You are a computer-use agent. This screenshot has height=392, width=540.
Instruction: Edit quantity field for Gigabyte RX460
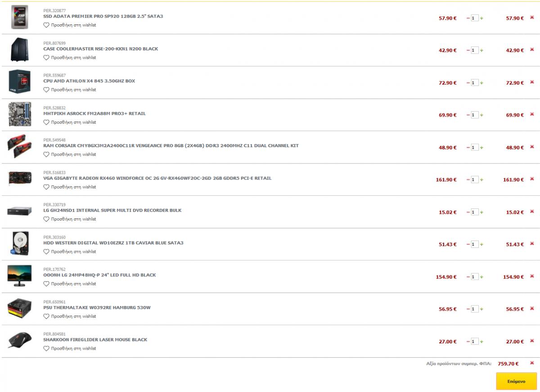coord(475,180)
